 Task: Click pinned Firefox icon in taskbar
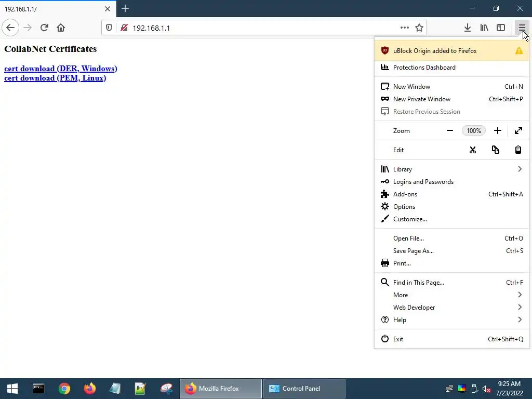coord(90,389)
